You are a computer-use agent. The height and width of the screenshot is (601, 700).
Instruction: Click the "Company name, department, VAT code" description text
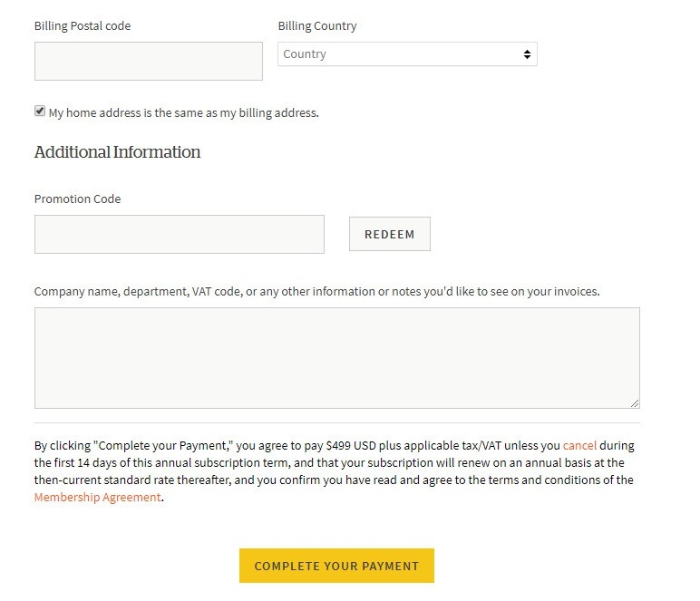click(x=316, y=292)
